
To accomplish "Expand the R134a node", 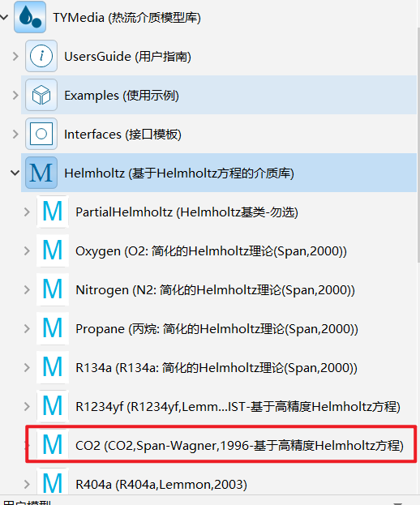I will click(27, 368).
